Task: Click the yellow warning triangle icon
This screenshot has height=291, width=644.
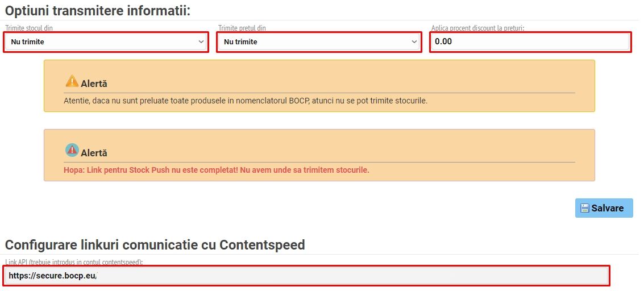Action: 72,81
